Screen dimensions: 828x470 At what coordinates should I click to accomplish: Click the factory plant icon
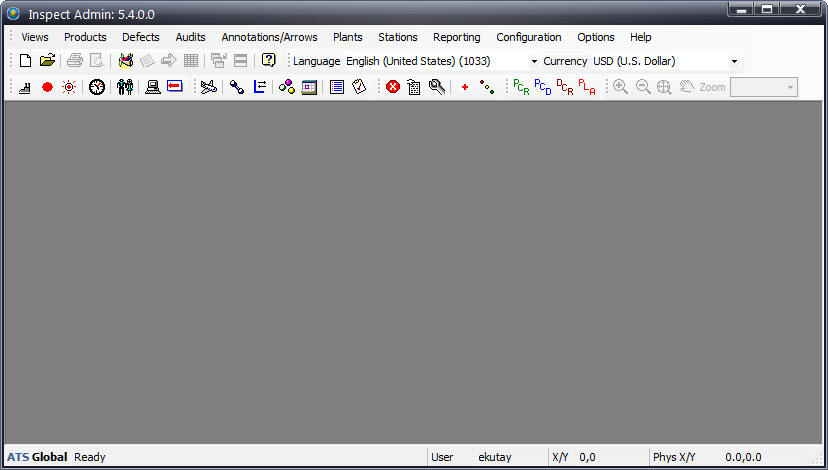click(x=25, y=87)
